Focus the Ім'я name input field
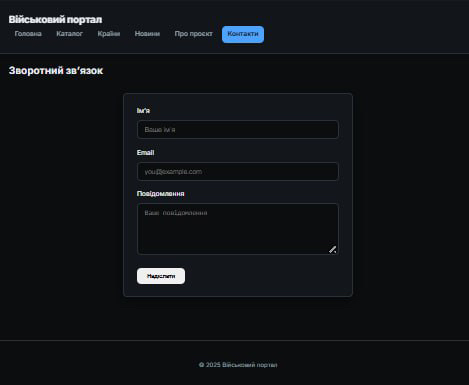 click(238, 129)
